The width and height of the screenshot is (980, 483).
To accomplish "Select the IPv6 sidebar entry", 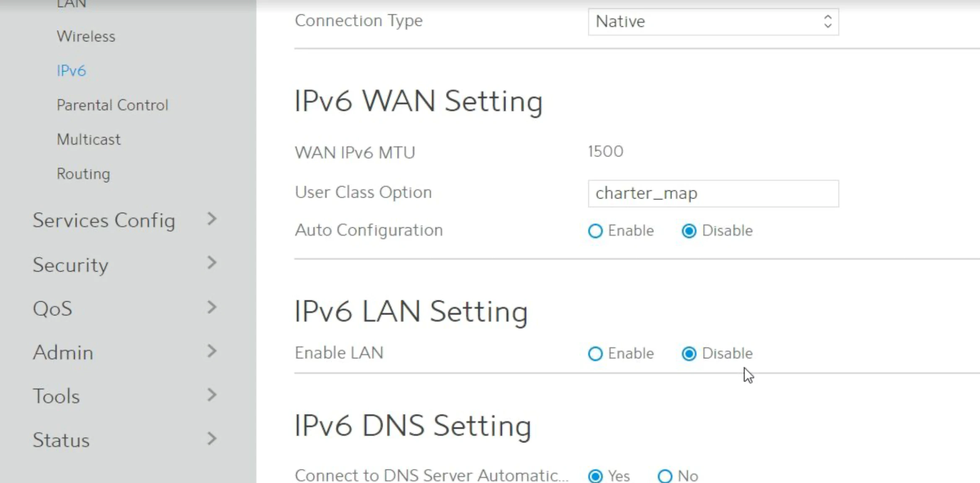I will pos(71,70).
